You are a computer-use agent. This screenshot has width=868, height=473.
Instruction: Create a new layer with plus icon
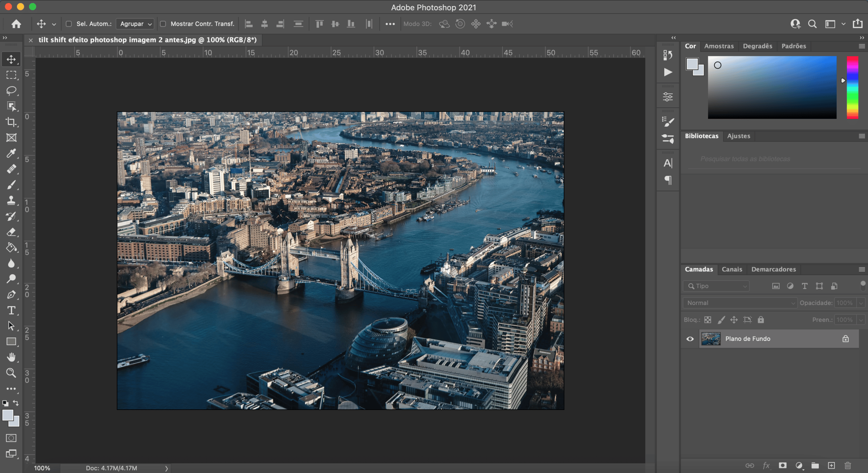click(x=831, y=466)
